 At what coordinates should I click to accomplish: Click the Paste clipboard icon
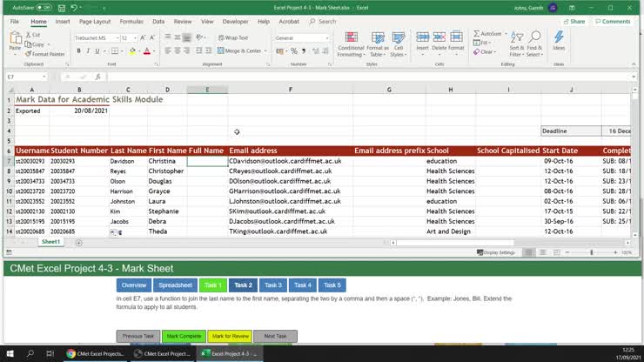[x=15, y=38]
